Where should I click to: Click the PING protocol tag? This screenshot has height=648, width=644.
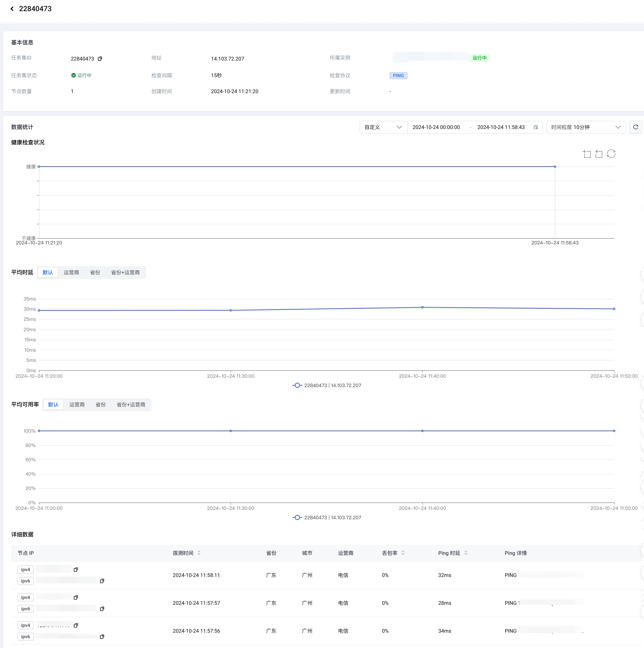pos(398,75)
